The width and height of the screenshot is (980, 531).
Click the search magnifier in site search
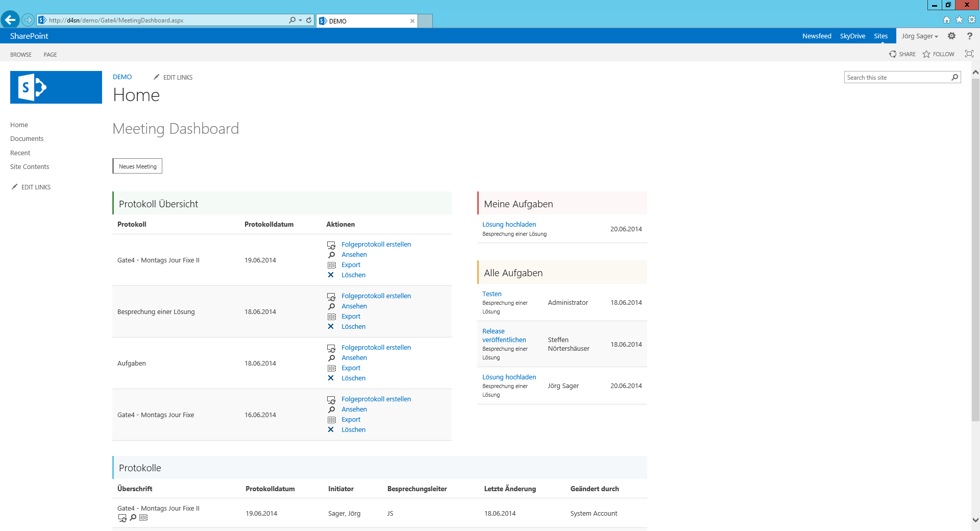[954, 77]
